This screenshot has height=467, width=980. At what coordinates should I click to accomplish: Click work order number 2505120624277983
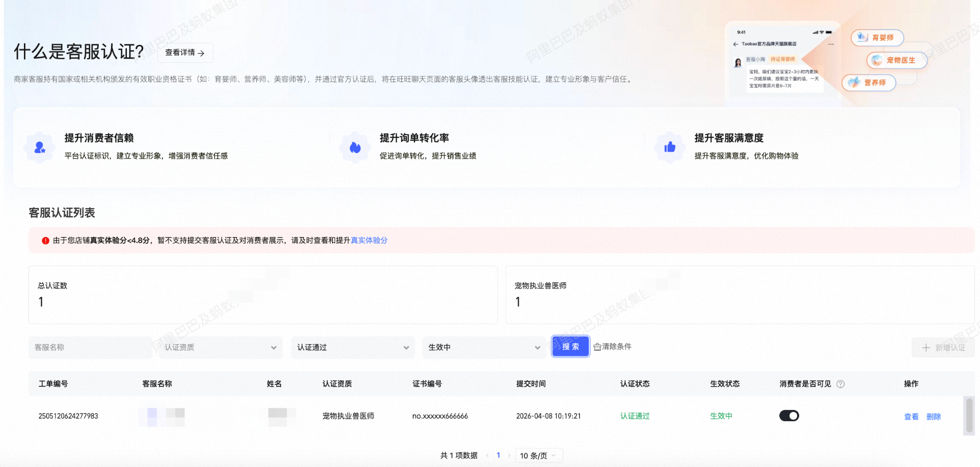(68, 416)
